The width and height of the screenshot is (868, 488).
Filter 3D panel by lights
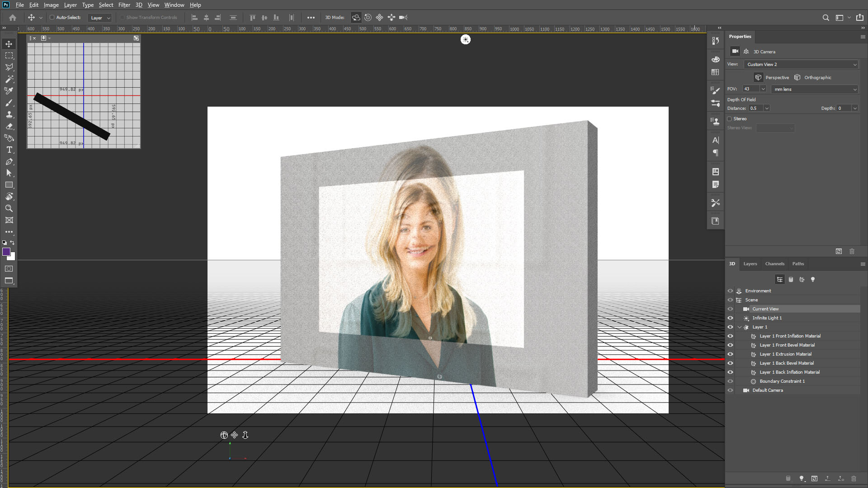[x=812, y=280]
